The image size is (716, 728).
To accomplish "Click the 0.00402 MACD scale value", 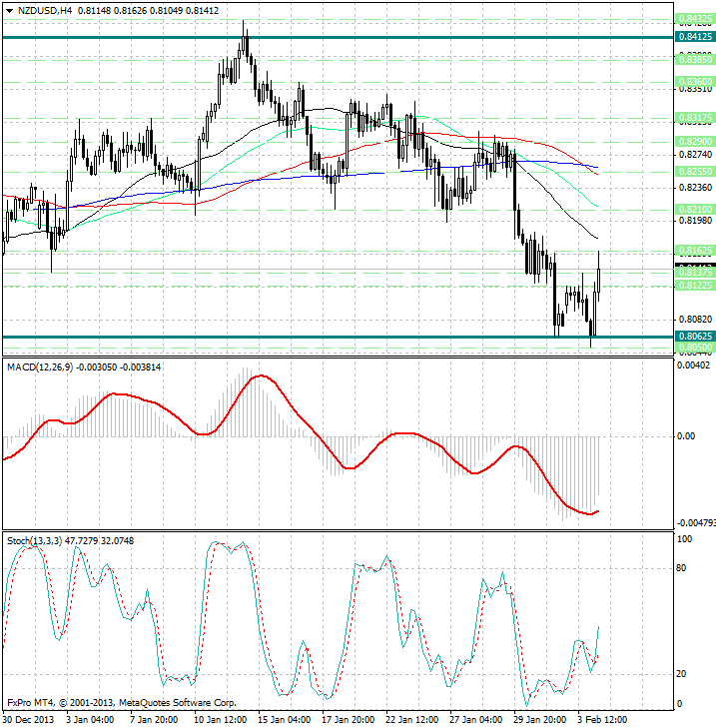I will click(694, 365).
